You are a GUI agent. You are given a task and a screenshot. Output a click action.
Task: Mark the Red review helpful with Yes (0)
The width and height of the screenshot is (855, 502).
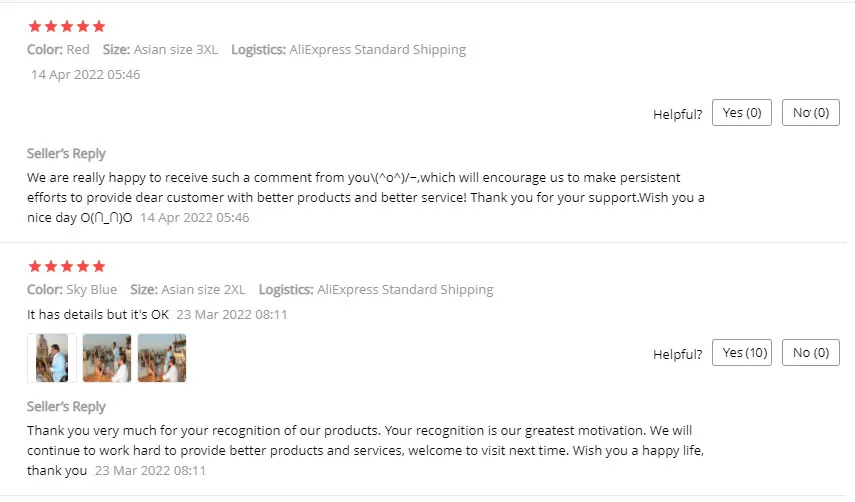click(741, 113)
